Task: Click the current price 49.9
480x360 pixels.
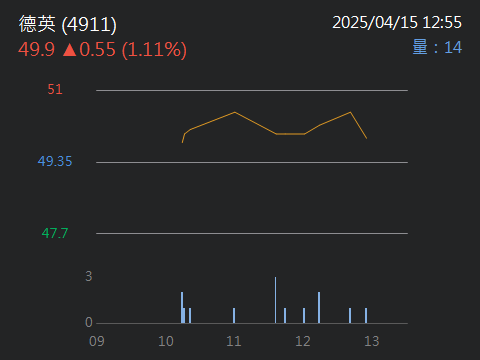Action: (x=36, y=49)
